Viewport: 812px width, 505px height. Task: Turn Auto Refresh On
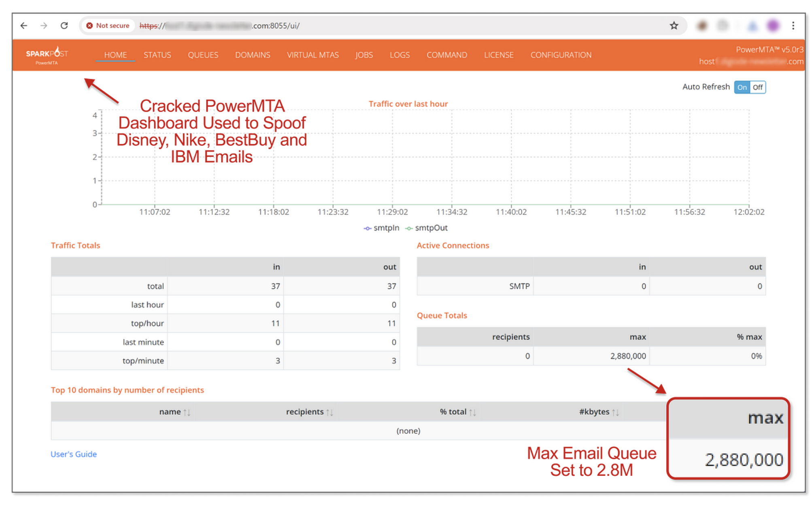(x=742, y=87)
